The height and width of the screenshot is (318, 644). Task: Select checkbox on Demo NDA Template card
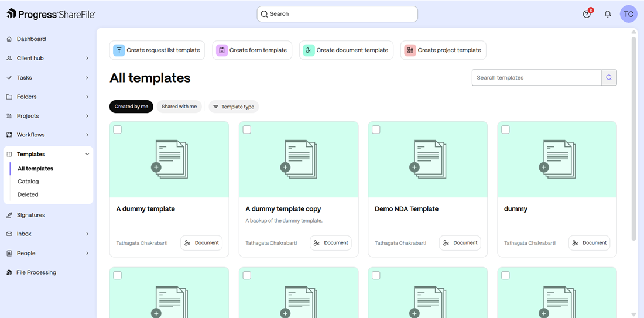click(x=376, y=130)
